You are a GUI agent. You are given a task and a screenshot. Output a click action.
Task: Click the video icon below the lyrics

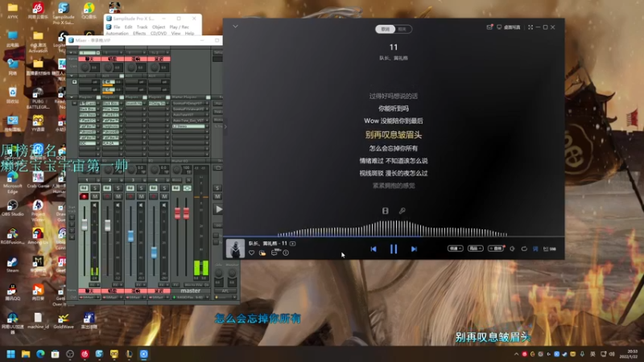click(x=386, y=211)
